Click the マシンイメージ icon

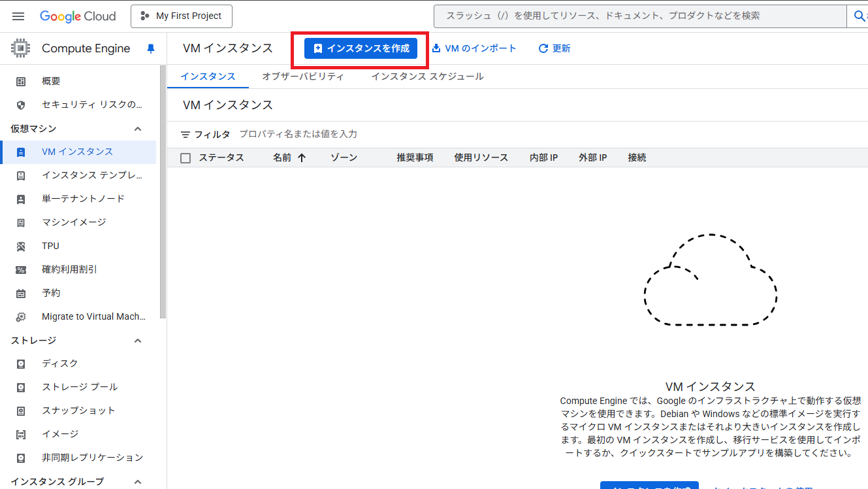click(21, 223)
